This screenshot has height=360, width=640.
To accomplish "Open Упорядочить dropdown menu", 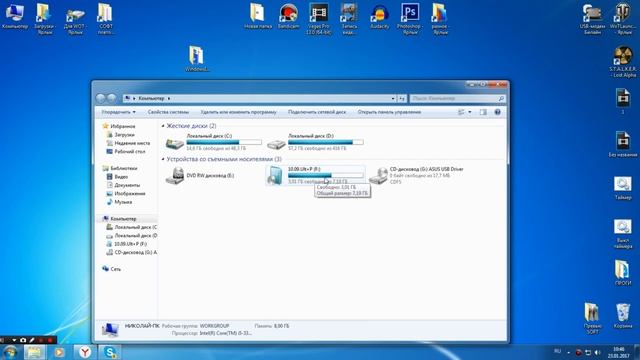I will pyautogui.click(x=118, y=112).
